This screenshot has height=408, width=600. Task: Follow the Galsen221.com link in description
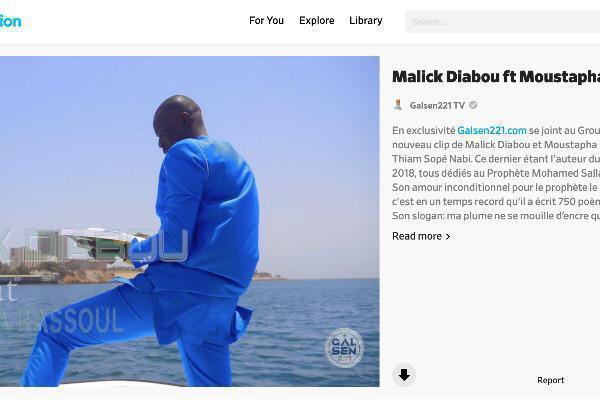(x=492, y=131)
